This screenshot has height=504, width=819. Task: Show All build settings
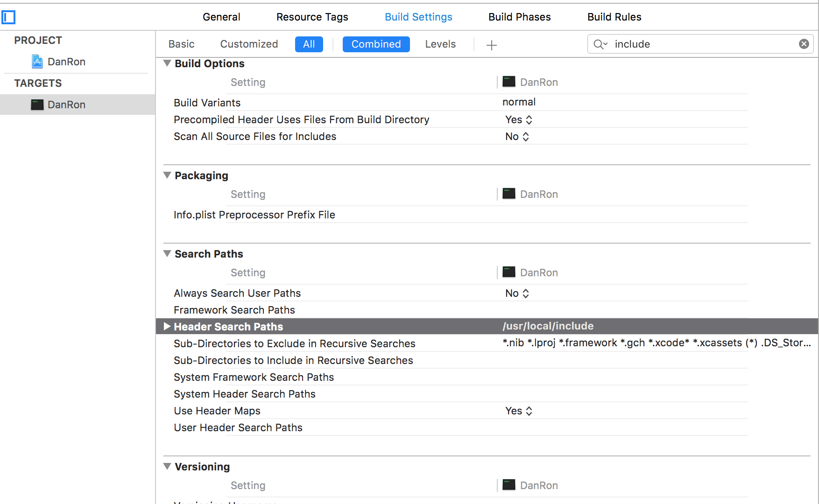[309, 44]
